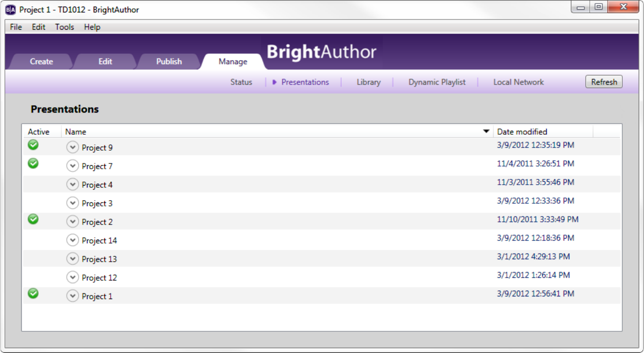Sort by the Name column header
This screenshot has height=353, width=644.
[x=277, y=132]
